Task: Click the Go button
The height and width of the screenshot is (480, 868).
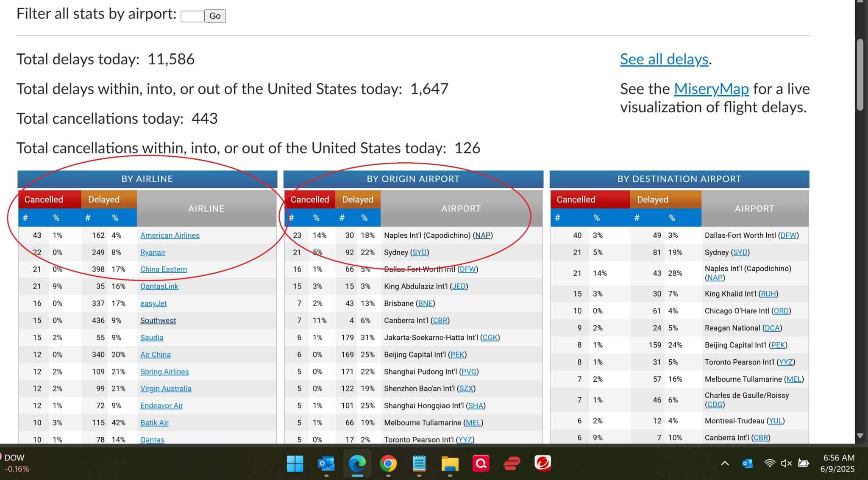Action: (x=215, y=16)
